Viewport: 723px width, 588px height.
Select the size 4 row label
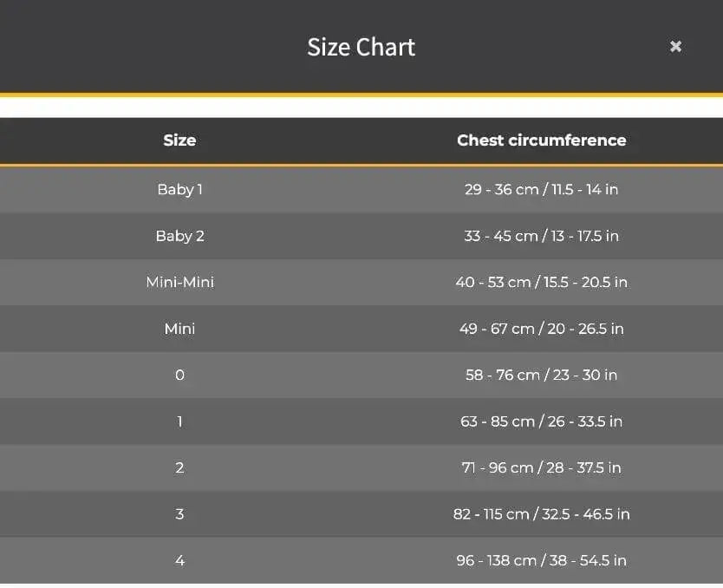(x=179, y=560)
